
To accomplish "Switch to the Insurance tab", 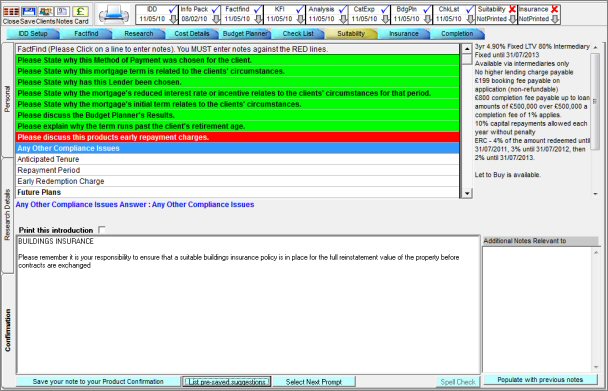I will coord(404,34).
